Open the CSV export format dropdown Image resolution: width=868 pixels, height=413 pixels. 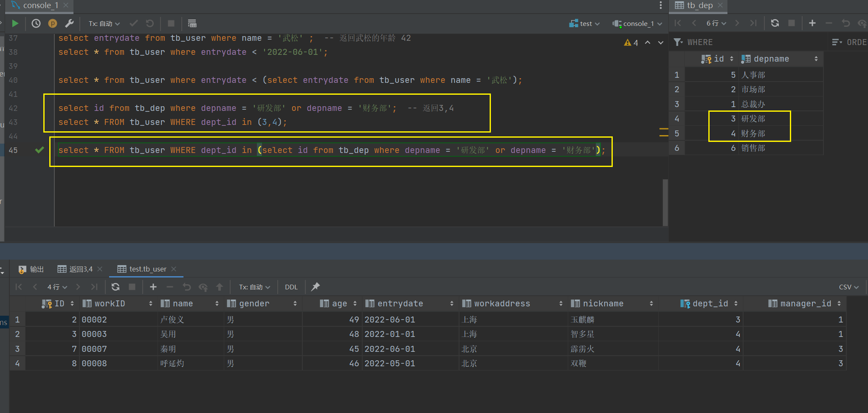[848, 287]
